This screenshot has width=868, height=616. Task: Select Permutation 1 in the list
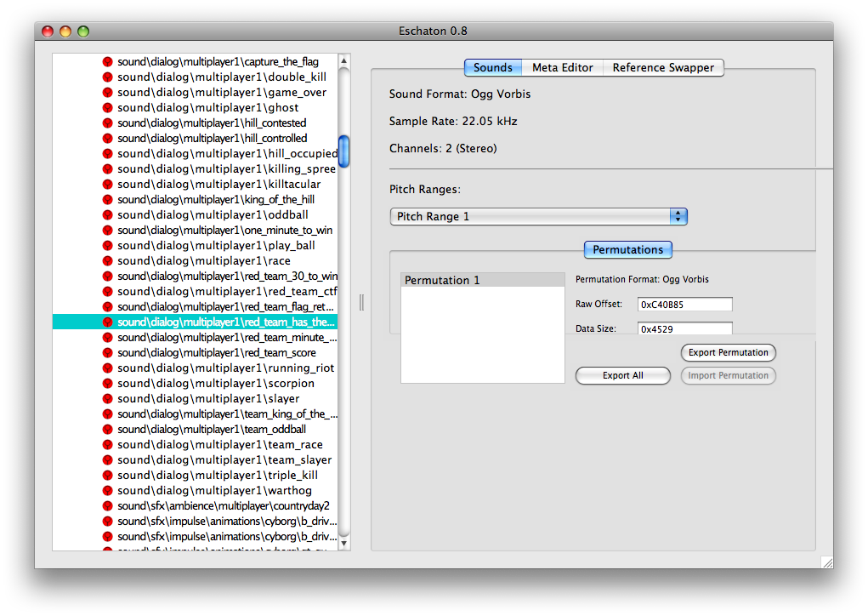click(x=482, y=280)
